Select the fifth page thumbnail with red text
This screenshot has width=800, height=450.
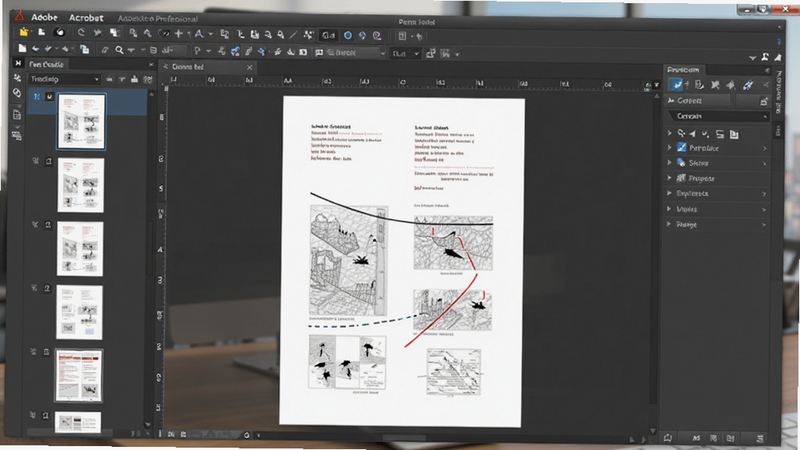(x=79, y=376)
